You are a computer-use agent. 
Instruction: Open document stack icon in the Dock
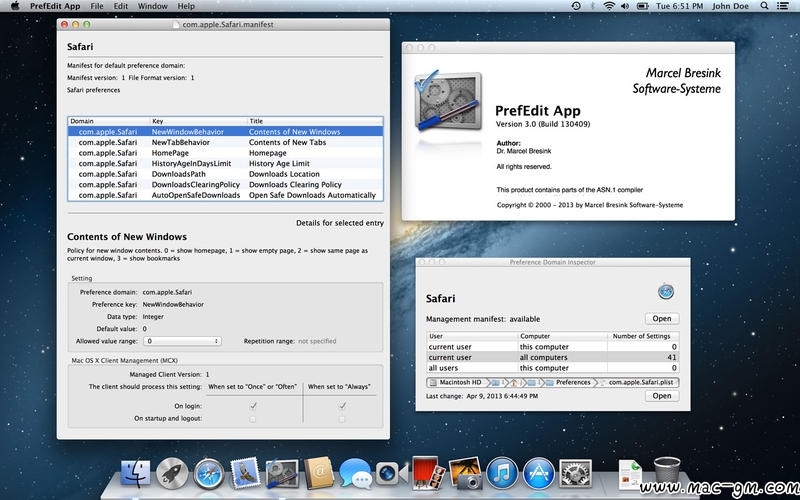pos(630,474)
